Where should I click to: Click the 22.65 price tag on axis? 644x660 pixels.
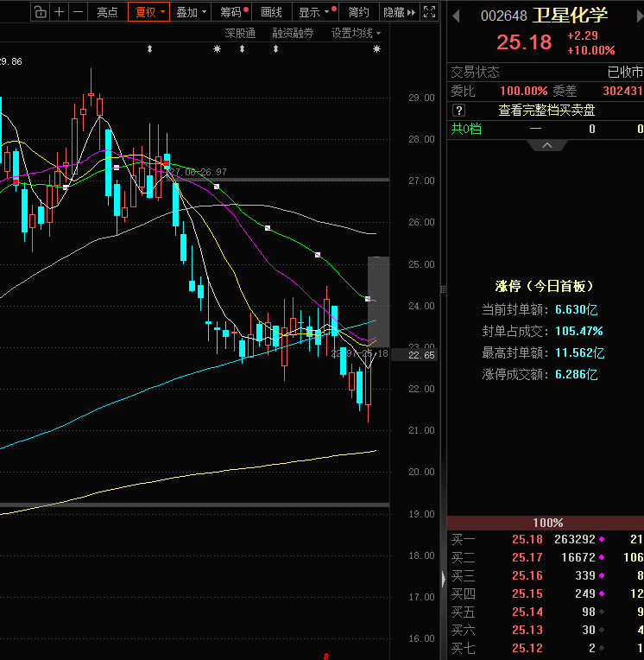click(x=414, y=355)
